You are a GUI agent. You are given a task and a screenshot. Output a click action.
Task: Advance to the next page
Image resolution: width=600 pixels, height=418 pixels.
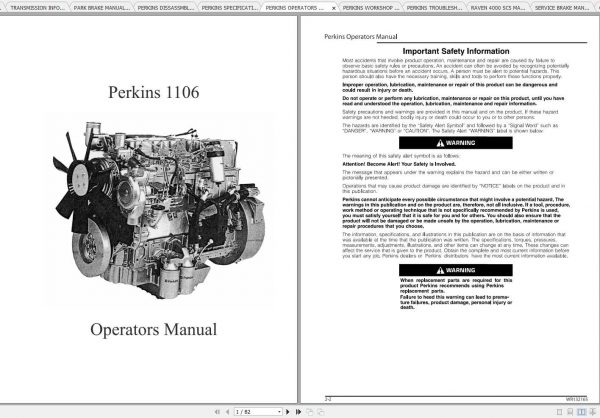[x=287, y=412]
